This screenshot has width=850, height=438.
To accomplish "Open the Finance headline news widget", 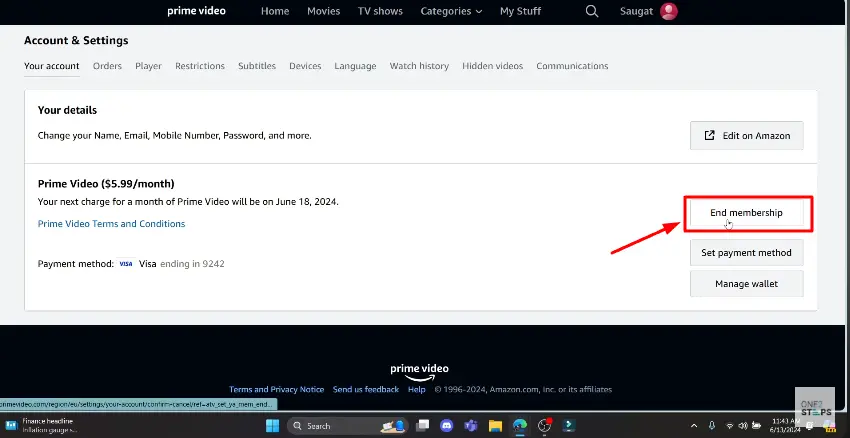I will (43, 426).
